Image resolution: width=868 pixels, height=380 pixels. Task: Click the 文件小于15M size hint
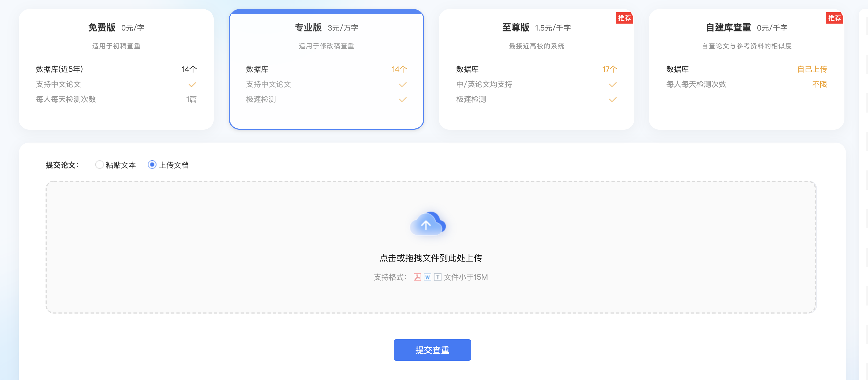466,277
